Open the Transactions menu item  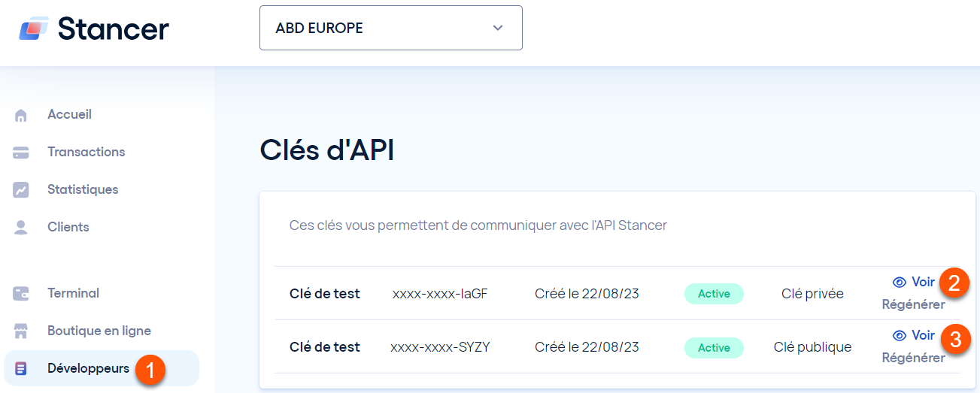tap(86, 152)
